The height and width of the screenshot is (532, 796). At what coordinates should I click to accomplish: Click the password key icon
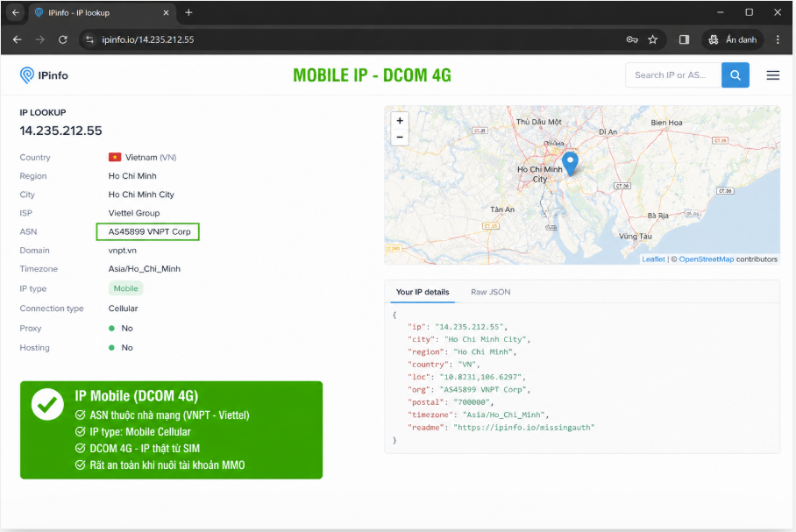(632, 39)
